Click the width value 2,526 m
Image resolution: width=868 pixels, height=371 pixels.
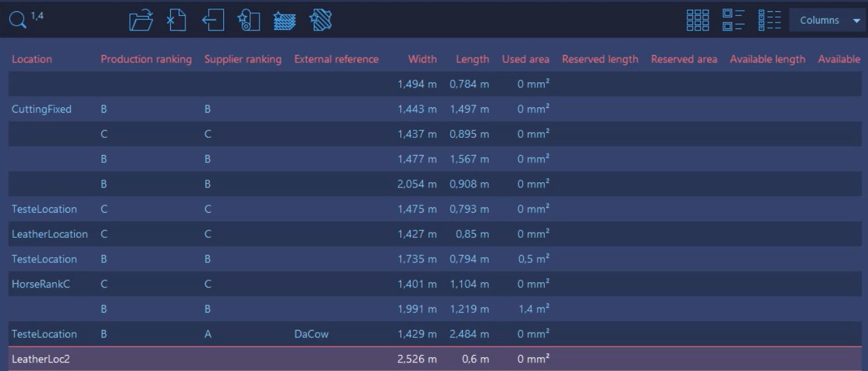[x=417, y=359]
